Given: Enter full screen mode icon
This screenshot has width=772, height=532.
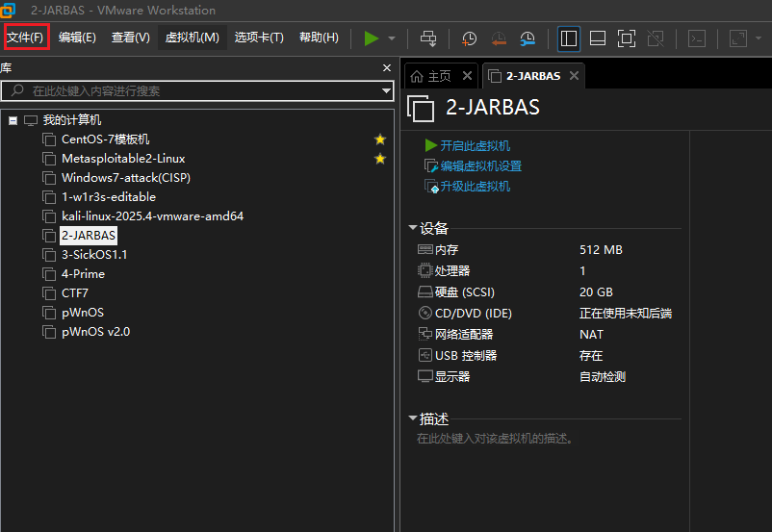Looking at the screenshot, I should pyautogui.click(x=627, y=38).
